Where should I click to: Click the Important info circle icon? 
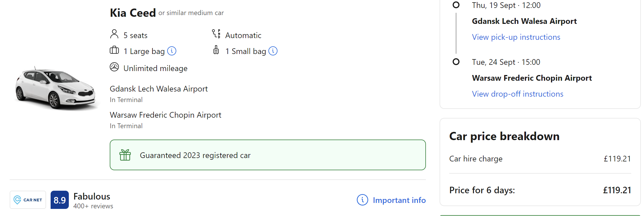click(x=363, y=200)
